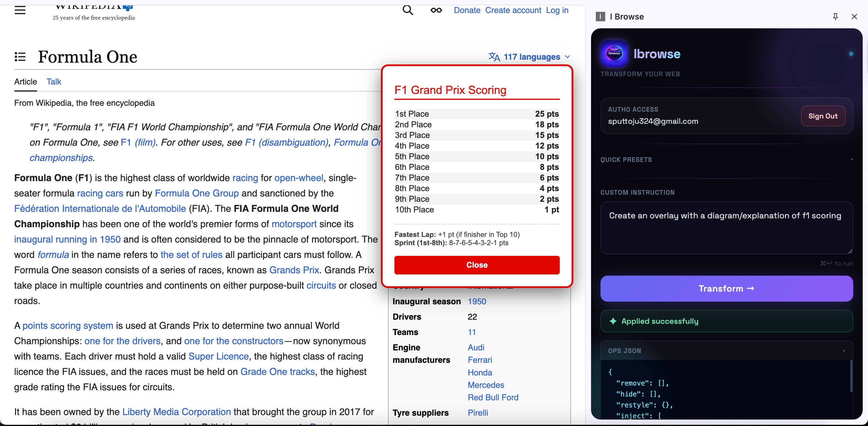Click the I Browse extension icon in header

coord(601,17)
